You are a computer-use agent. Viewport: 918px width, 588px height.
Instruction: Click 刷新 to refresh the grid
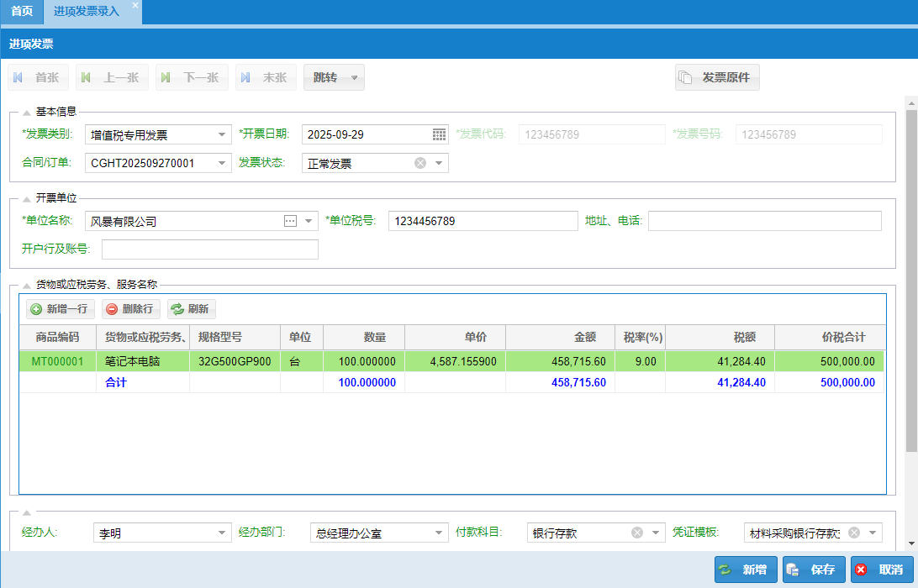coord(191,309)
